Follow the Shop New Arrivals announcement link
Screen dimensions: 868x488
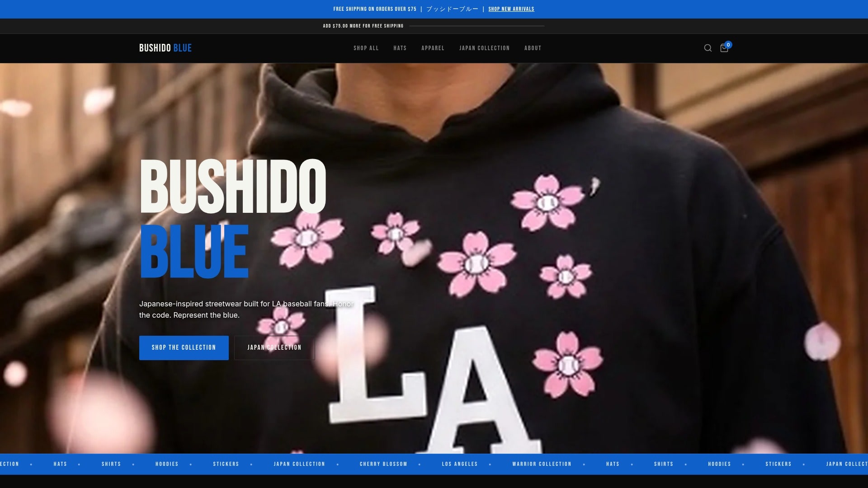pos(511,9)
